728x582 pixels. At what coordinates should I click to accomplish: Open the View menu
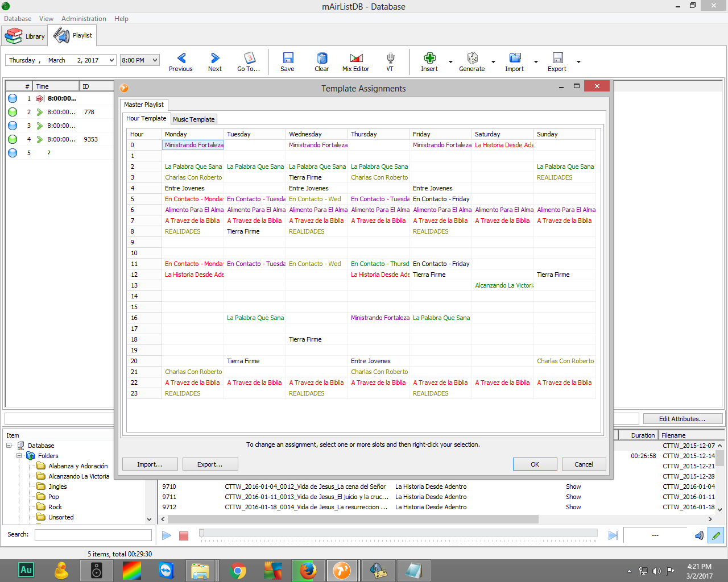(x=46, y=19)
